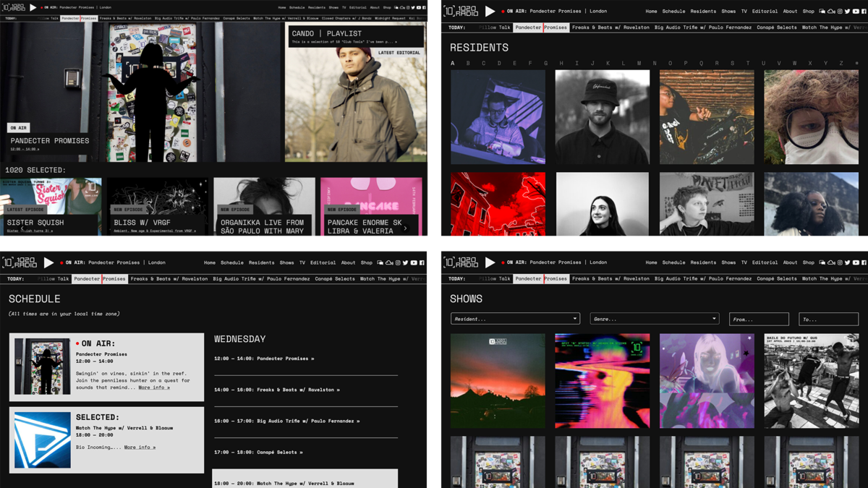Viewport: 868px width, 488px height.
Task: Open the Facebook icon on the Residents page header
Action: click(864, 12)
